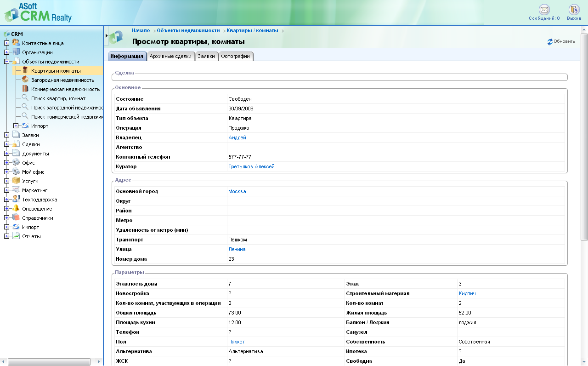This screenshot has height=366, width=588.
Task: Click the Сообщений: 0 label
Action: pos(544,18)
